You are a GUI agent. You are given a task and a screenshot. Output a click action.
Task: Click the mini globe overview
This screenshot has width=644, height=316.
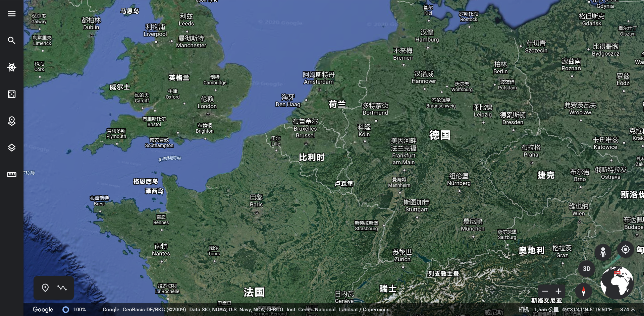[x=617, y=283]
